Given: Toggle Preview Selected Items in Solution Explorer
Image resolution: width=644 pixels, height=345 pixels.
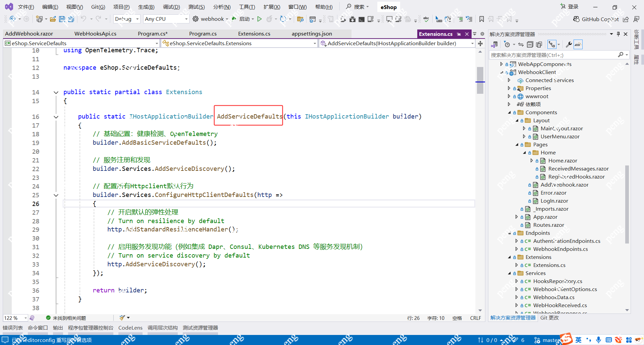Looking at the screenshot, I should (x=578, y=45).
